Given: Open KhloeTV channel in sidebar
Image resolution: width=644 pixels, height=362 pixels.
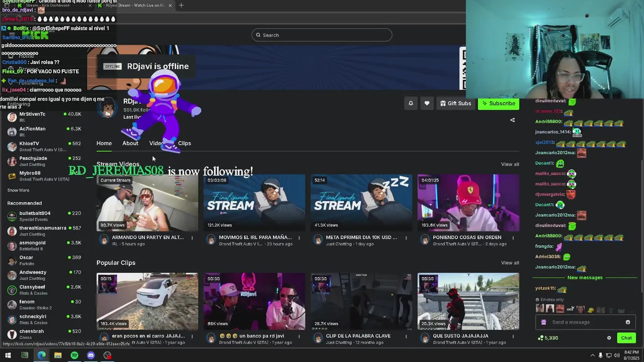Looking at the screenshot, I should [44, 146].
